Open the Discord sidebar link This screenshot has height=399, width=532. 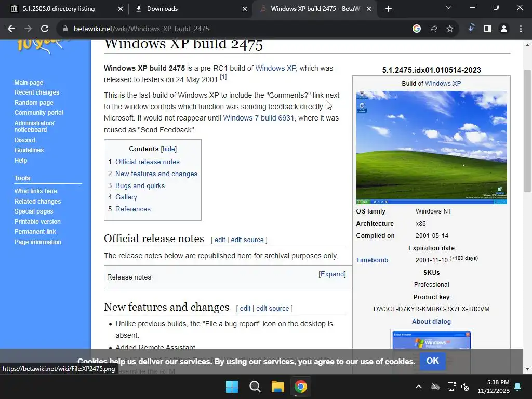pos(25,140)
